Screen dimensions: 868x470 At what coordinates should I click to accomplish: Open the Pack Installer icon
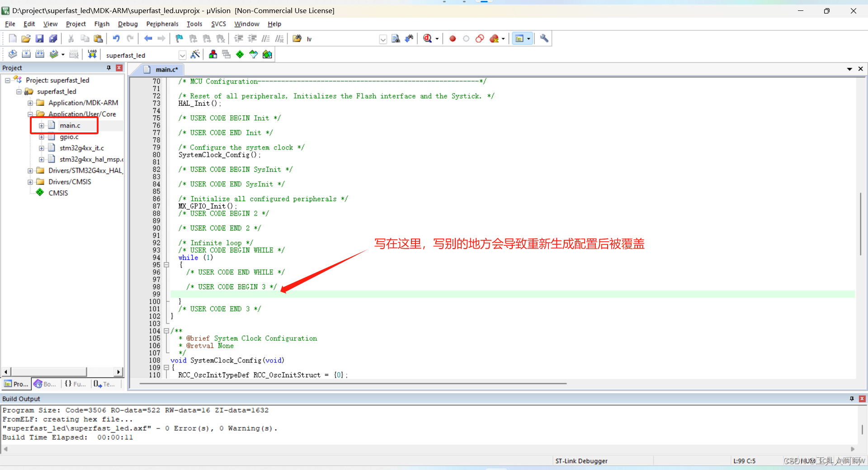pos(267,55)
